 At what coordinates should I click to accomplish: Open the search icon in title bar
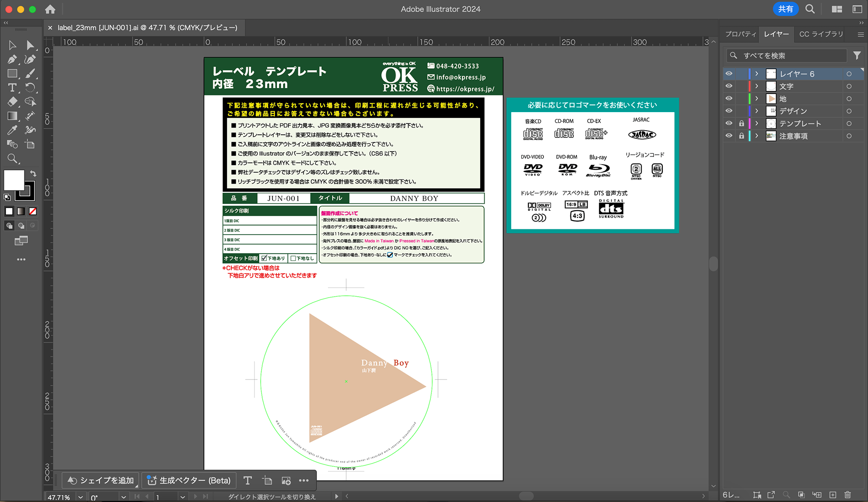pos(810,9)
